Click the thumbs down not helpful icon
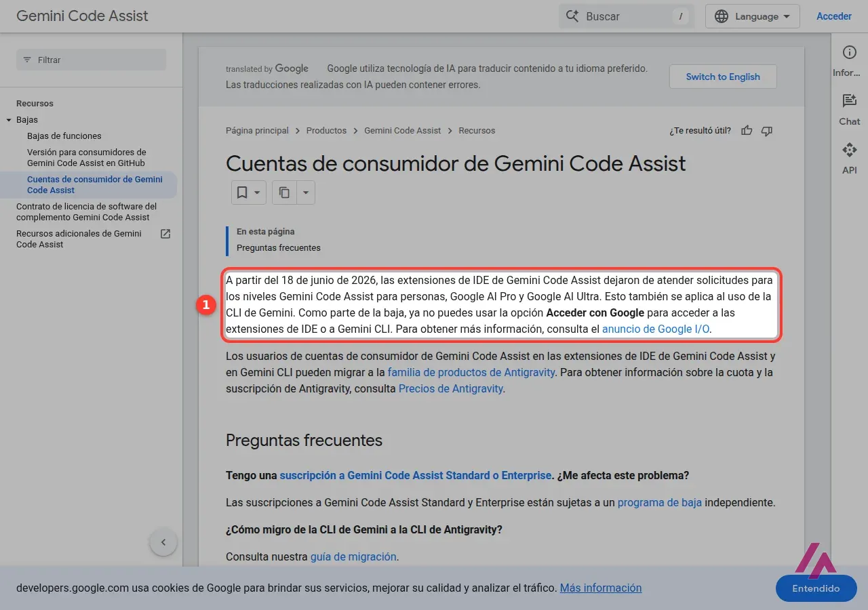 (767, 131)
